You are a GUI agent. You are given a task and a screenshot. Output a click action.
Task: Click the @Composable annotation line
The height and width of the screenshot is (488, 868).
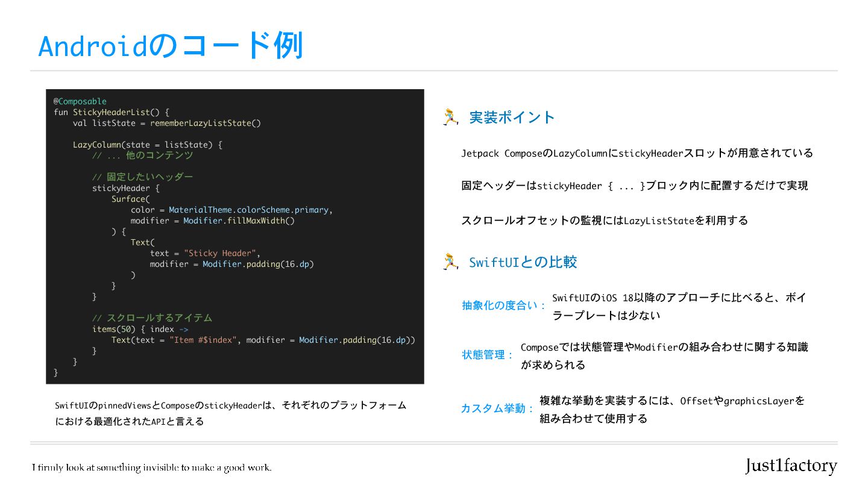tap(80, 101)
